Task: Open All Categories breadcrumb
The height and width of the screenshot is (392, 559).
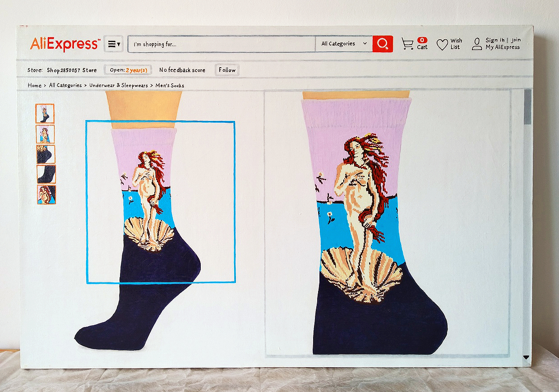Action: click(65, 85)
